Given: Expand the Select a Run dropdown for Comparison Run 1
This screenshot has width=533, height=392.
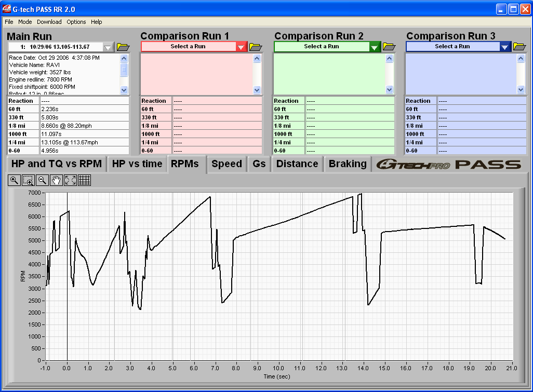Looking at the screenshot, I should (x=241, y=46).
